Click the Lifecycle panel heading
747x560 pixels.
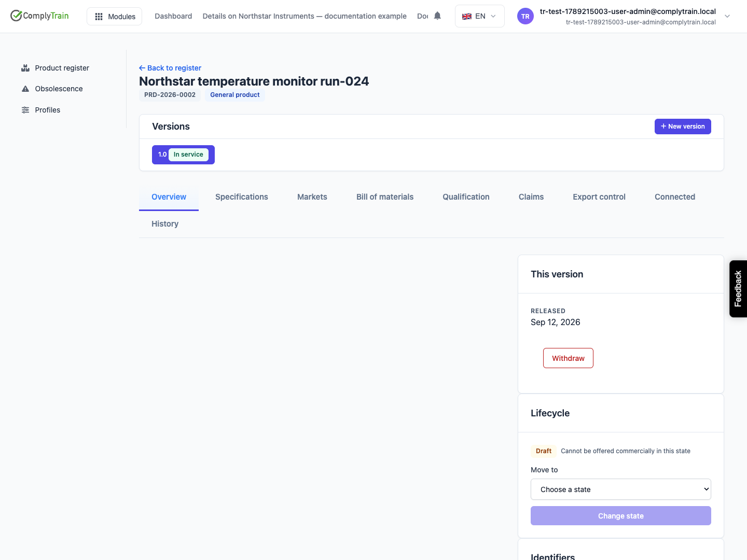550,413
